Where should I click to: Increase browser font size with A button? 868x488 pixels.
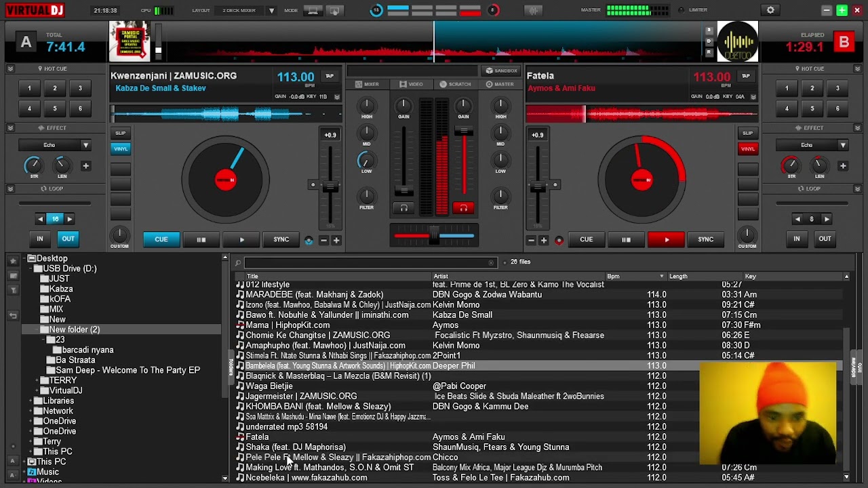click(12, 461)
